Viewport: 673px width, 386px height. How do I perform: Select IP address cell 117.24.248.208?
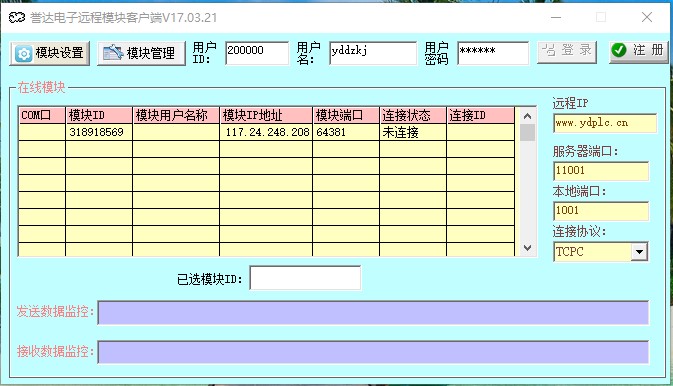[x=266, y=132]
